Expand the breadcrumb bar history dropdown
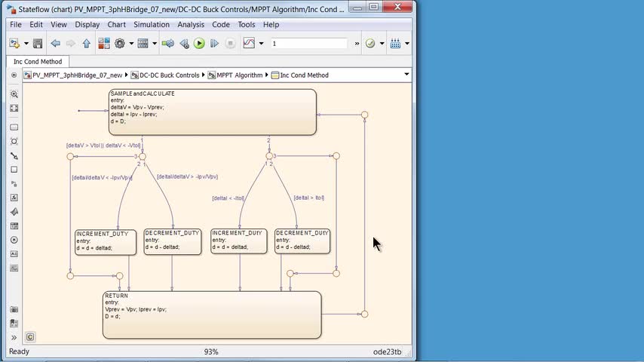 pos(406,75)
